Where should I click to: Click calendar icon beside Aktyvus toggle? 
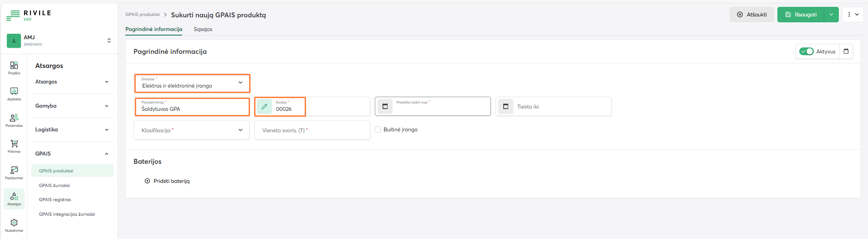[846, 52]
